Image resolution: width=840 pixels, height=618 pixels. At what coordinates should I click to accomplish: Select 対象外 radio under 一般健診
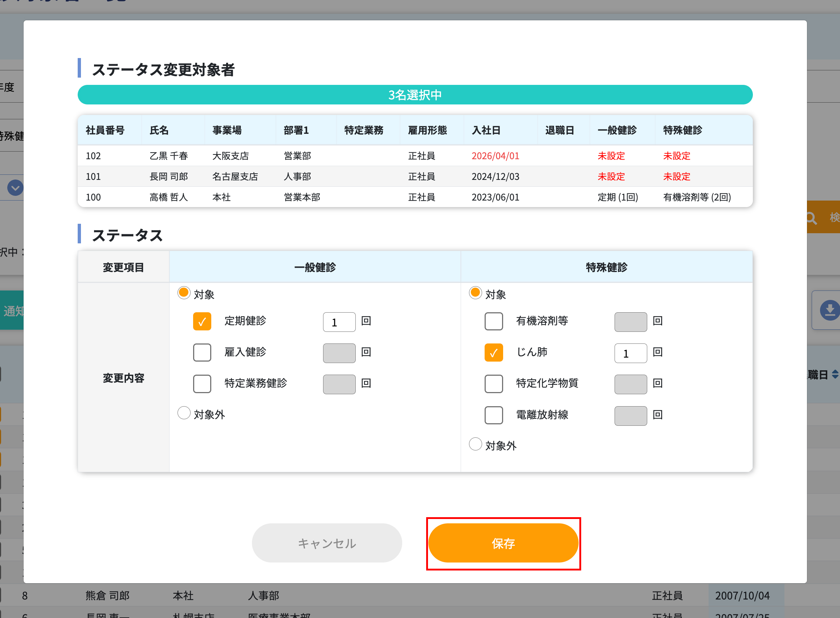tap(184, 413)
